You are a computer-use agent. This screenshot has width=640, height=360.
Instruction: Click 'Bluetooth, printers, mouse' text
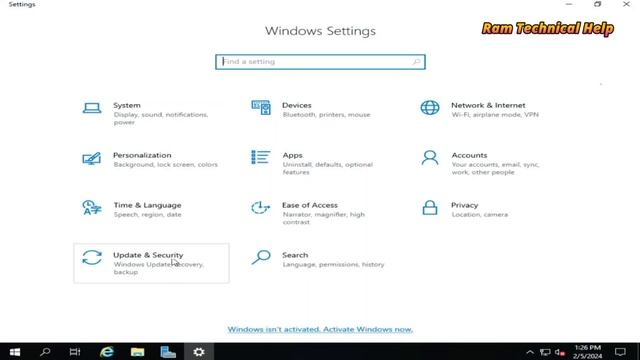click(327, 115)
